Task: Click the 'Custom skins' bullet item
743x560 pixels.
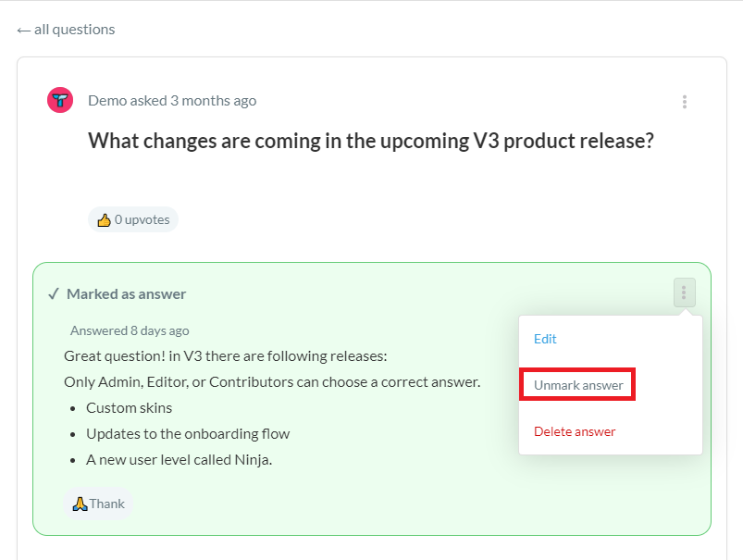Action: (x=129, y=407)
